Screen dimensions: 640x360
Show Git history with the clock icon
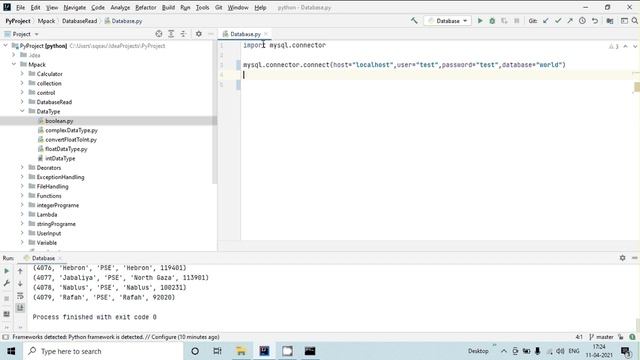582,21
